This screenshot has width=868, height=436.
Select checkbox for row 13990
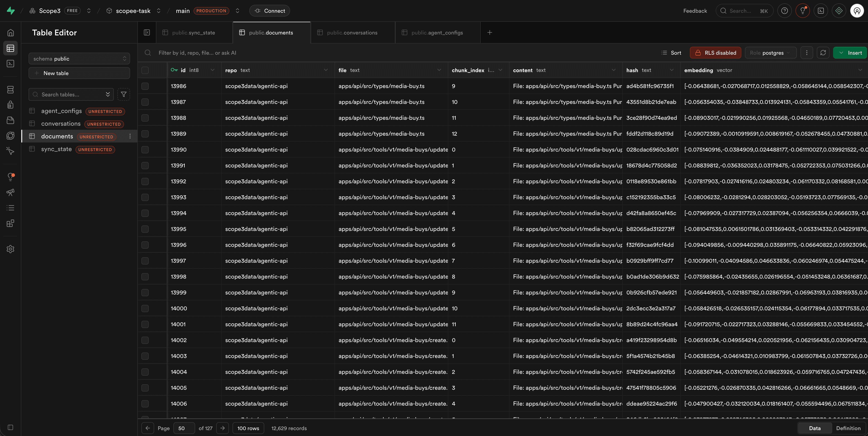click(145, 149)
